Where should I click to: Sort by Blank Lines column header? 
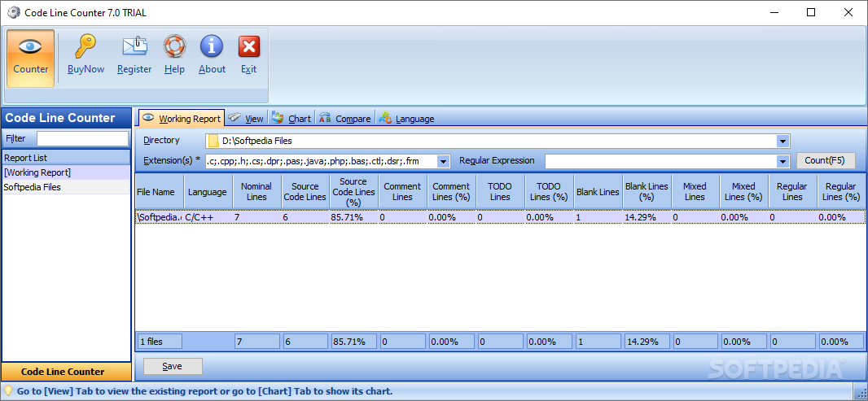[x=598, y=192]
